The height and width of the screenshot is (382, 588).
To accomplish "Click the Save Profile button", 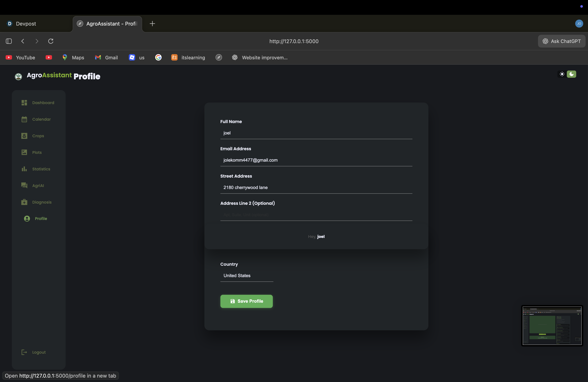I will pyautogui.click(x=246, y=301).
